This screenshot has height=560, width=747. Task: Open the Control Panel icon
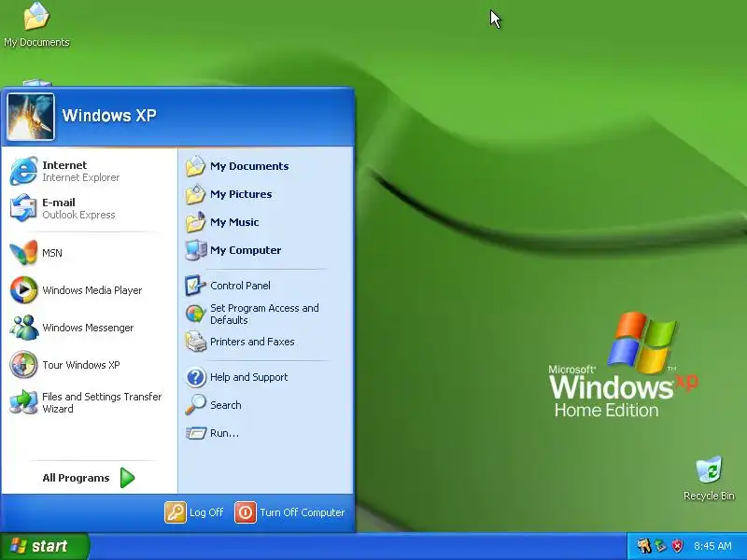click(x=195, y=286)
